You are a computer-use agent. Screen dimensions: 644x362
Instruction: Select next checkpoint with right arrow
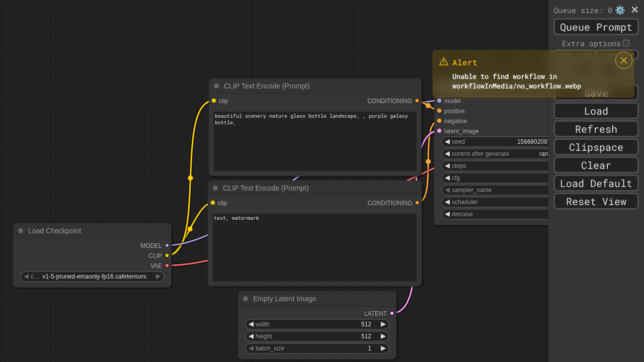(158, 277)
